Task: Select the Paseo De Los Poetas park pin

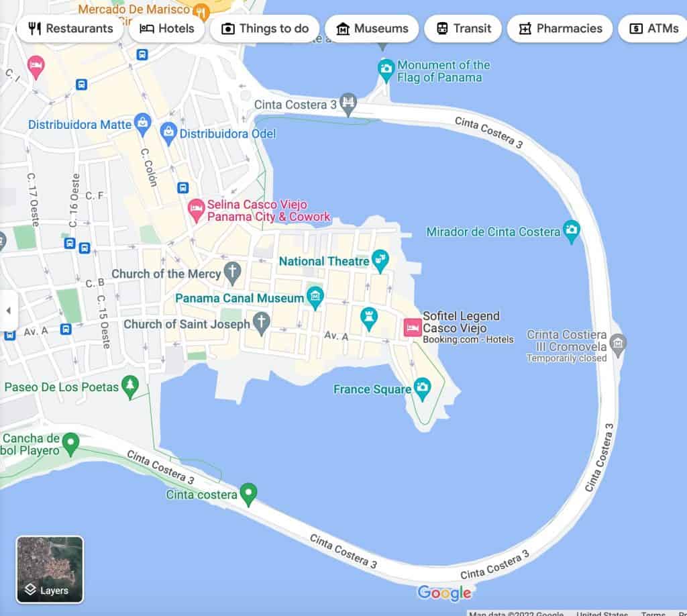Action: pyautogui.click(x=129, y=385)
